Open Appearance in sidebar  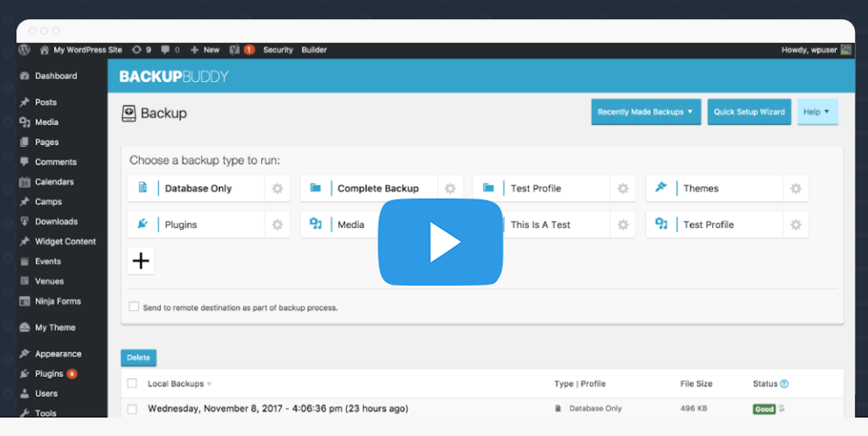point(58,354)
